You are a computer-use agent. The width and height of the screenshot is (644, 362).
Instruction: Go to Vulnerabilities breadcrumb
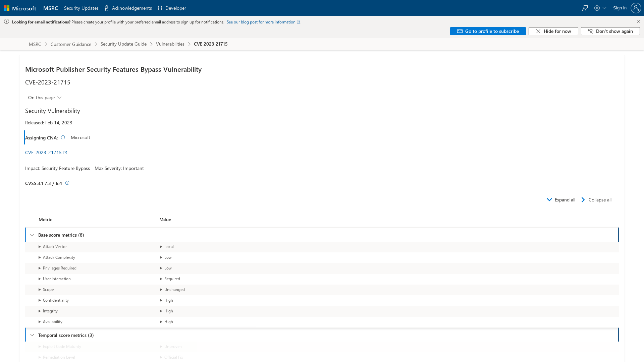pos(170,44)
